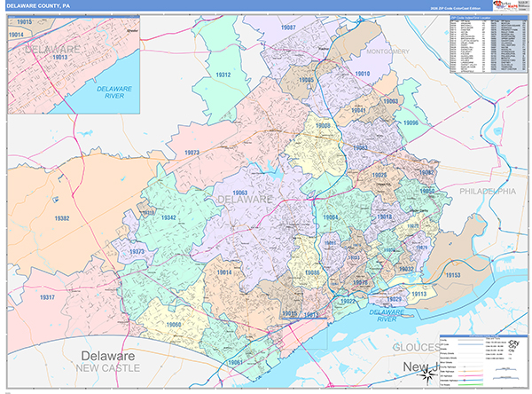Click the compass rose near New Jersey
Image resolution: width=532 pixels, height=394 pixels.
[x=427, y=375]
